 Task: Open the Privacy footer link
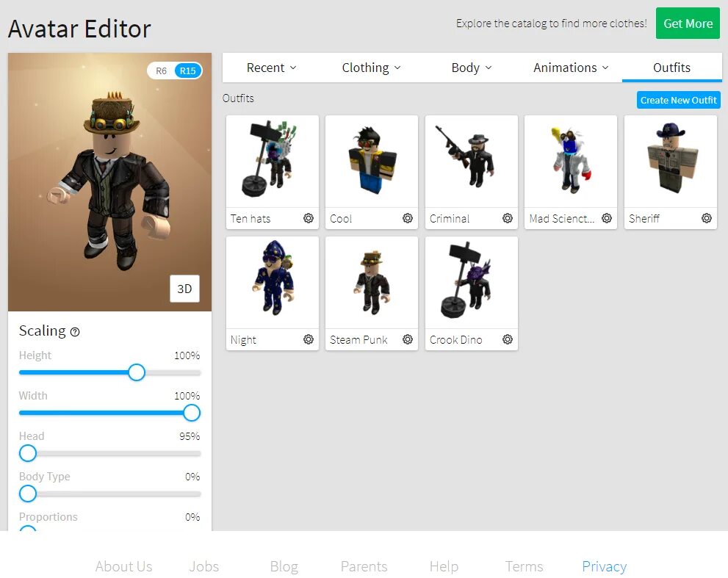click(x=604, y=566)
